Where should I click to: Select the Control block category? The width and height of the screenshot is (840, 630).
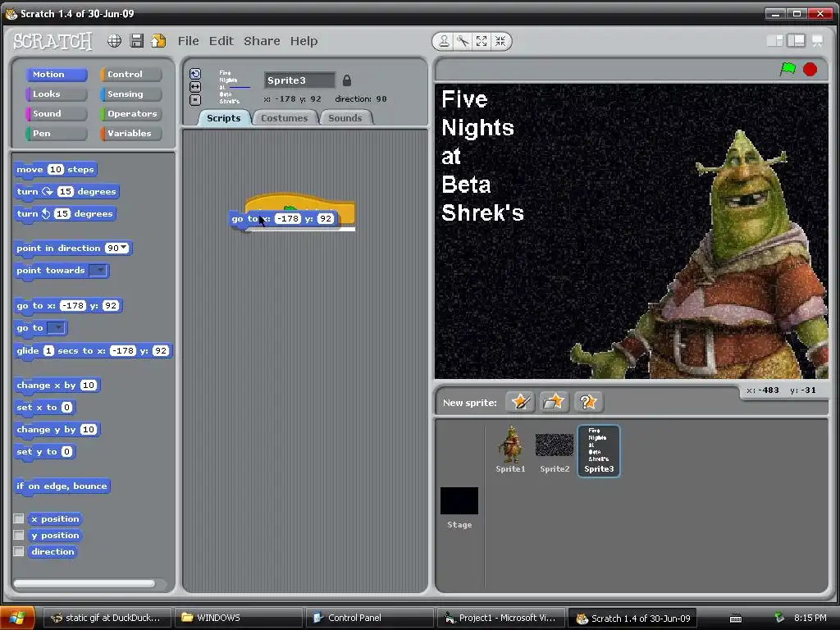point(130,75)
